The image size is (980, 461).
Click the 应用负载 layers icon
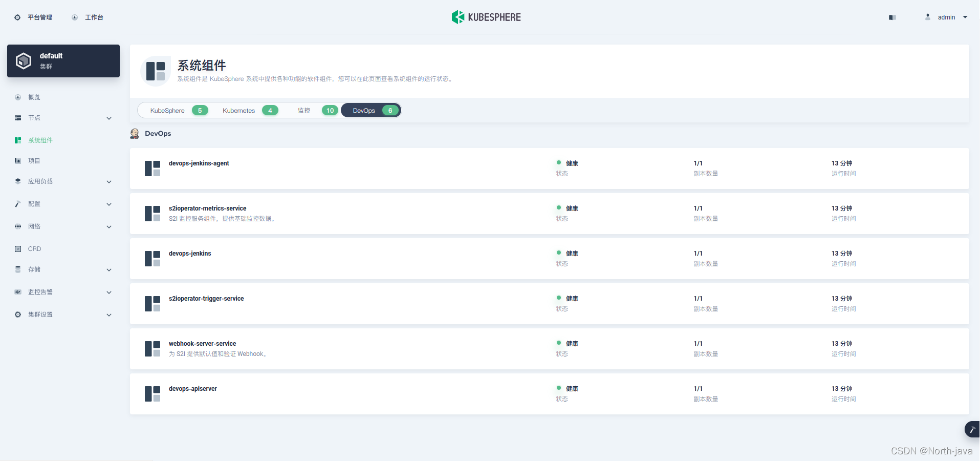[18, 181]
